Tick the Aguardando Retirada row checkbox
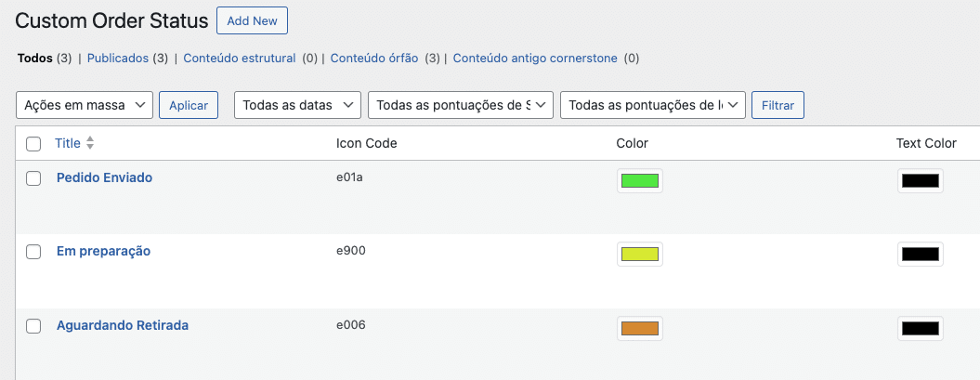Viewport: 980px width, 380px height. (x=33, y=326)
